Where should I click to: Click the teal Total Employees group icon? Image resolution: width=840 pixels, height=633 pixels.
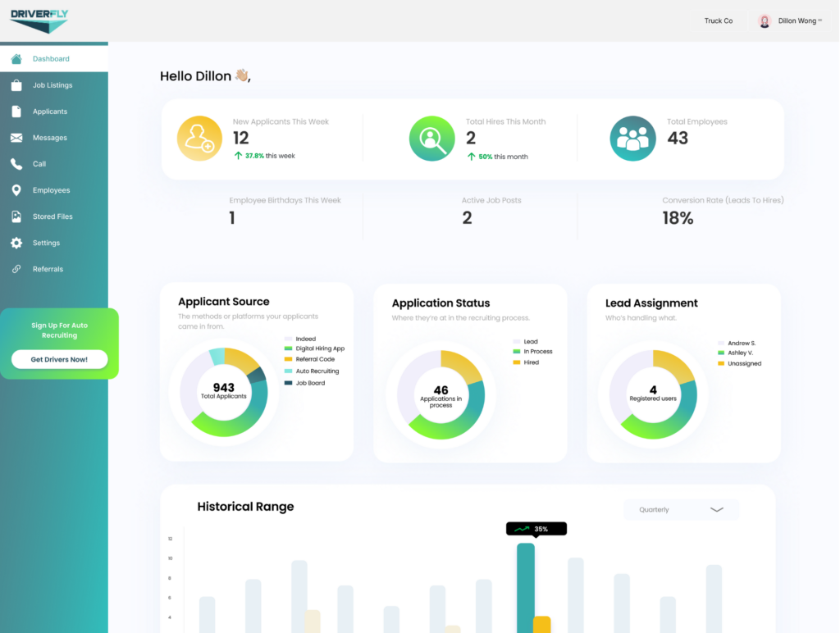click(632, 139)
